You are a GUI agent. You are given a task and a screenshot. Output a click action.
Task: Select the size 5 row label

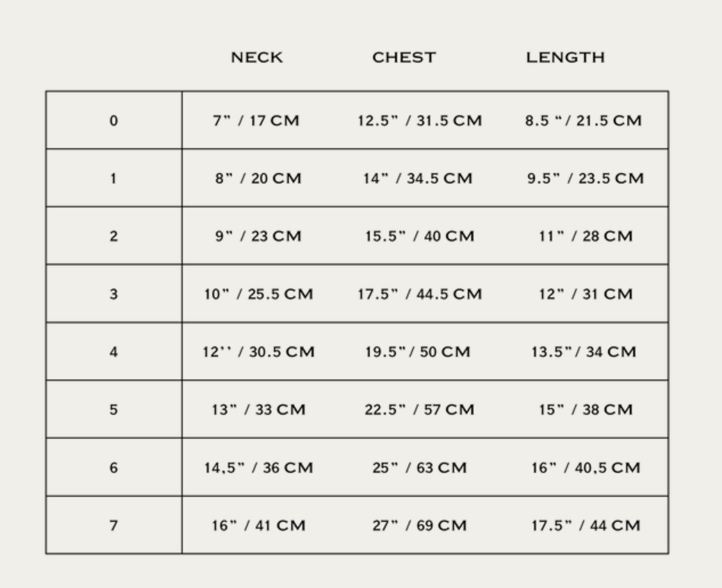coord(114,409)
